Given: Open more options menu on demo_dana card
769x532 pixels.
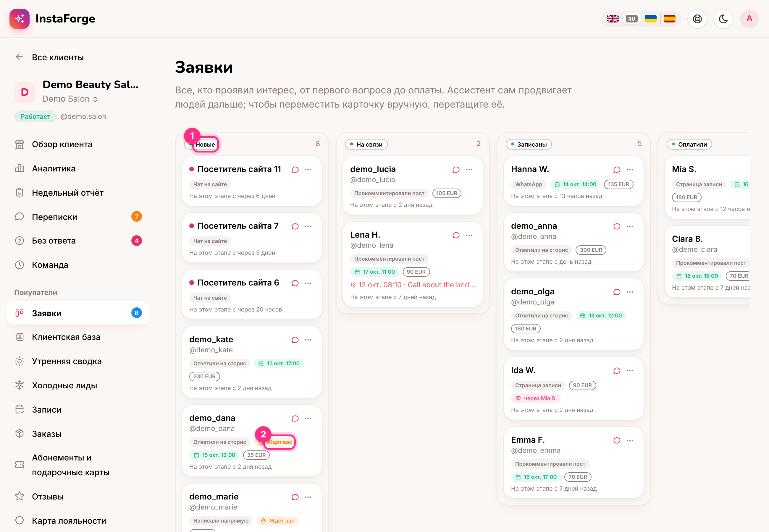Looking at the screenshot, I should click(308, 418).
